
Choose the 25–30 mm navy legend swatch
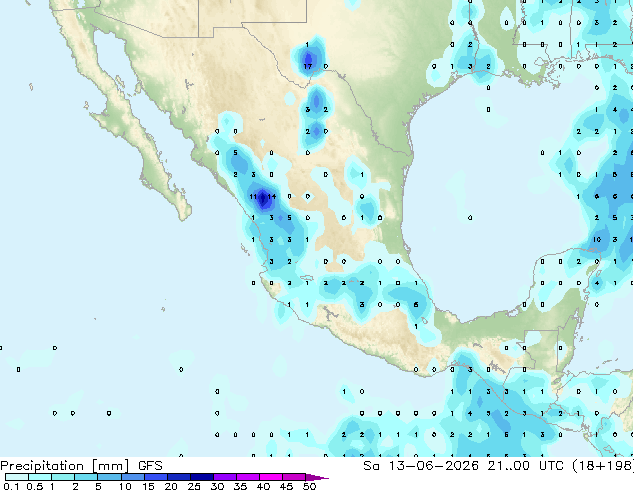202,477
